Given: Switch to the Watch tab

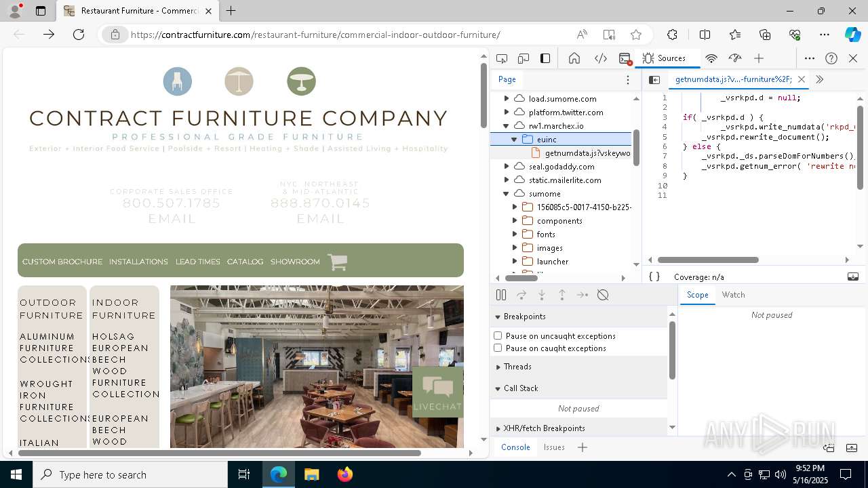Looking at the screenshot, I should (x=733, y=295).
